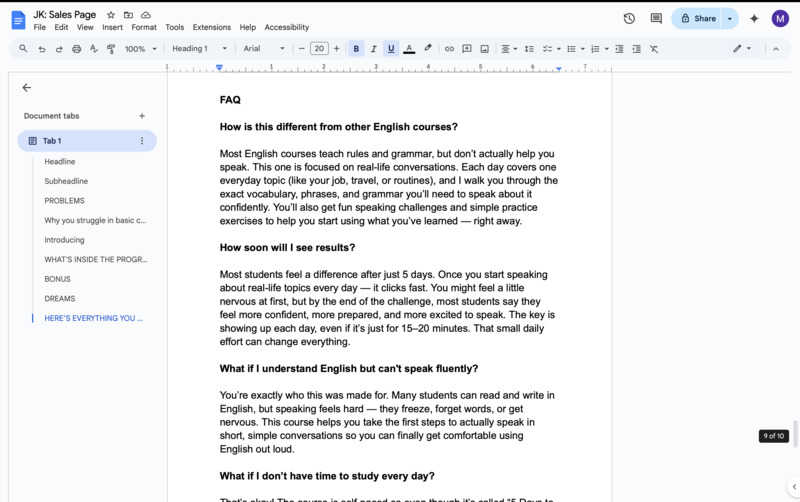Open the Edit menu
The image size is (800, 502).
pos(61,27)
